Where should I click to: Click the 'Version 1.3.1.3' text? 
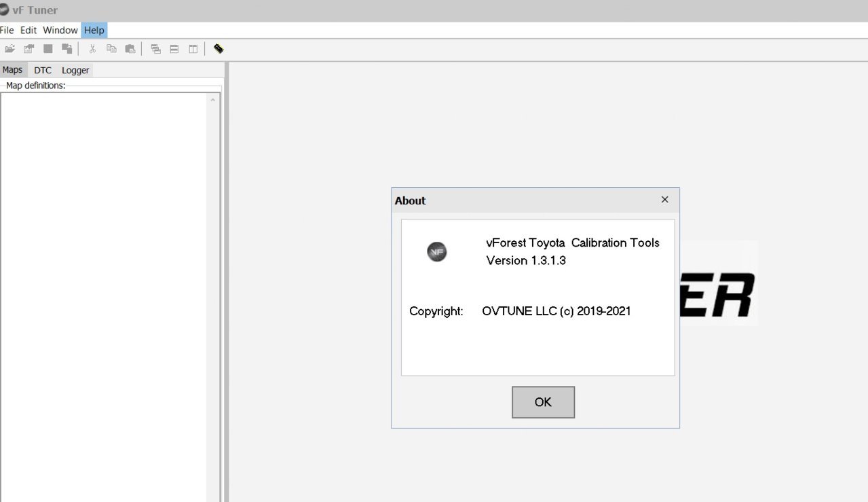coord(526,260)
